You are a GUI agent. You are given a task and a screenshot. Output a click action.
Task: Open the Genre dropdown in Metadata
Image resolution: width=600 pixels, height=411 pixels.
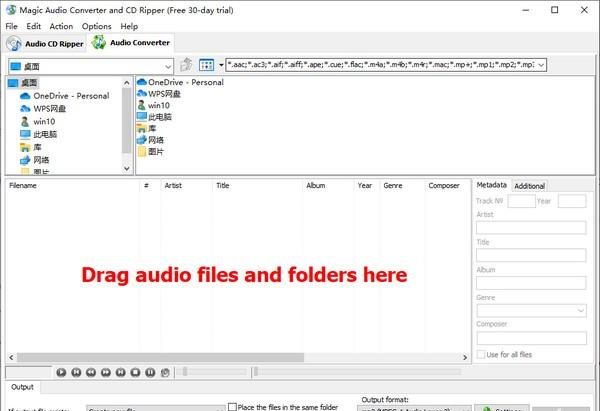point(581,310)
